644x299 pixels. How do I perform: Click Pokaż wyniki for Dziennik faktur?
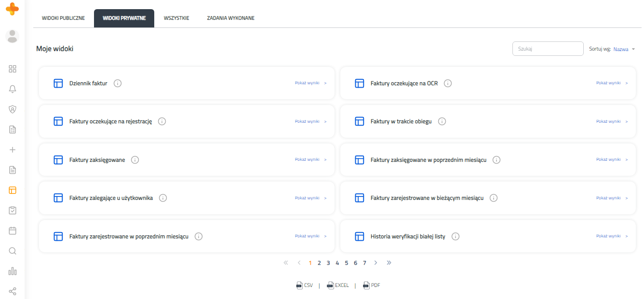pos(311,83)
